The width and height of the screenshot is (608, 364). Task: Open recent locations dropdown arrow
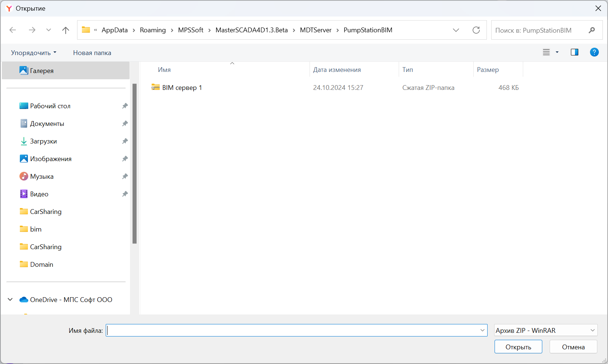click(x=48, y=30)
